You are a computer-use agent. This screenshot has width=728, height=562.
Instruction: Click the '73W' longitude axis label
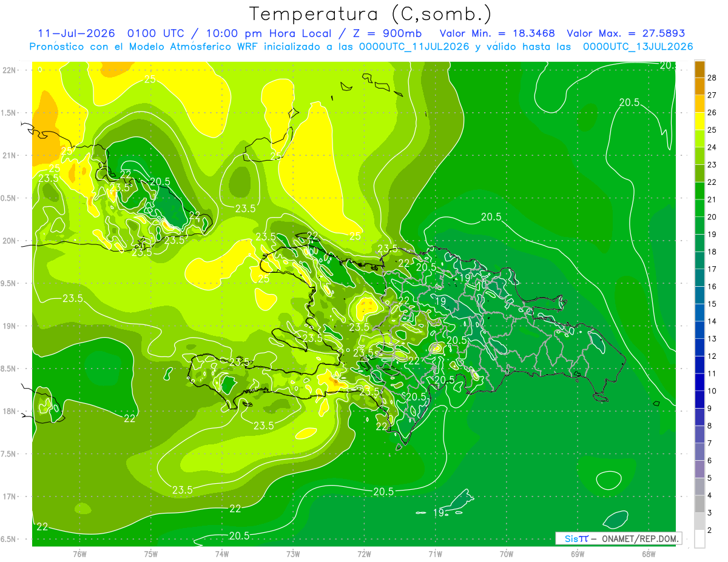tap(292, 553)
